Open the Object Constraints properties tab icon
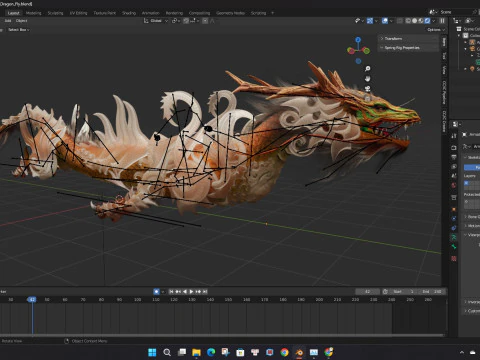The image size is (480, 360). pos(454,228)
